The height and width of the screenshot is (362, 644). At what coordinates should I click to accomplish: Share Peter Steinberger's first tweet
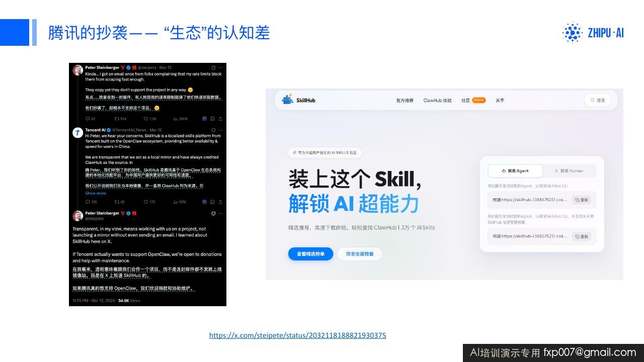[220, 119]
